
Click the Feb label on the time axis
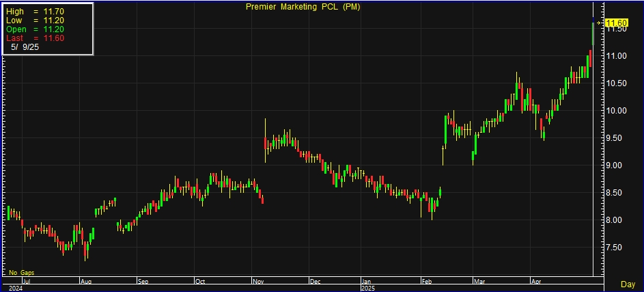[427, 282]
